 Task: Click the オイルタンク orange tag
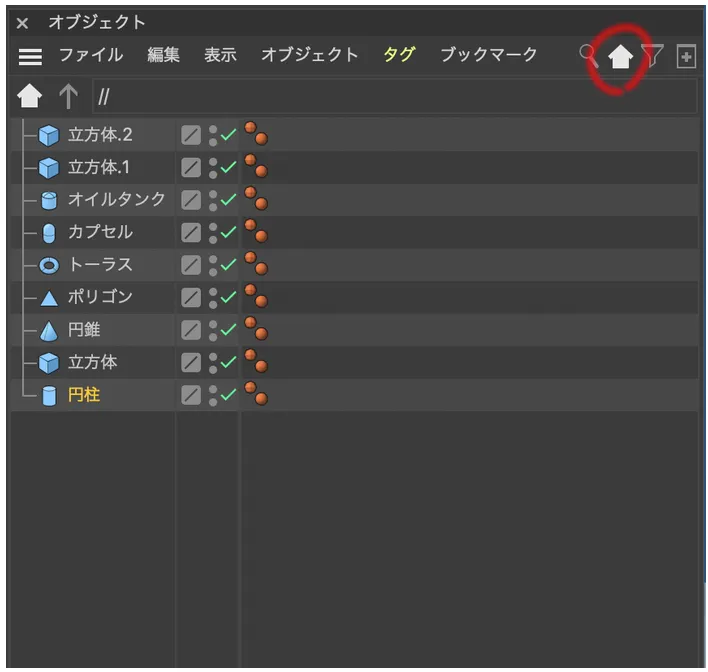[256, 198]
